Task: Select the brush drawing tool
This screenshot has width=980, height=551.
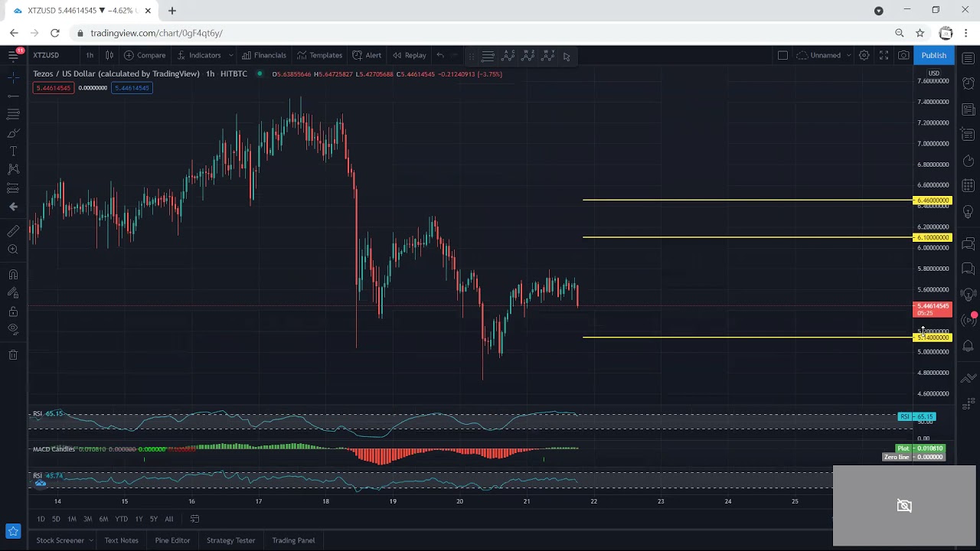Action: 13,133
